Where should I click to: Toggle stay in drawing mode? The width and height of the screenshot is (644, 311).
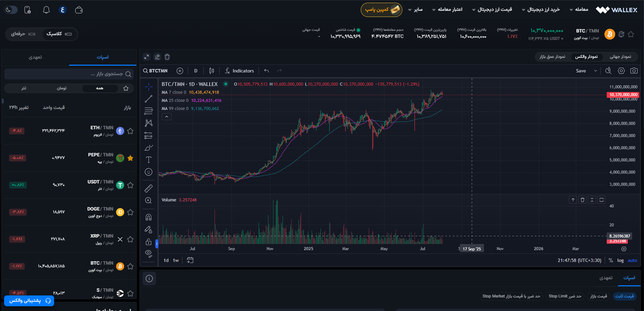point(149,229)
